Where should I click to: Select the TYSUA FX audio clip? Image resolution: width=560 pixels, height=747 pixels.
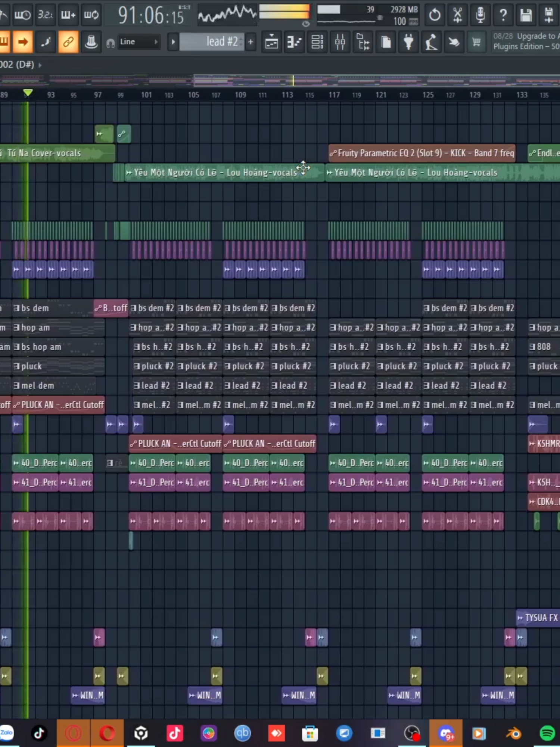click(x=538, y=618)
